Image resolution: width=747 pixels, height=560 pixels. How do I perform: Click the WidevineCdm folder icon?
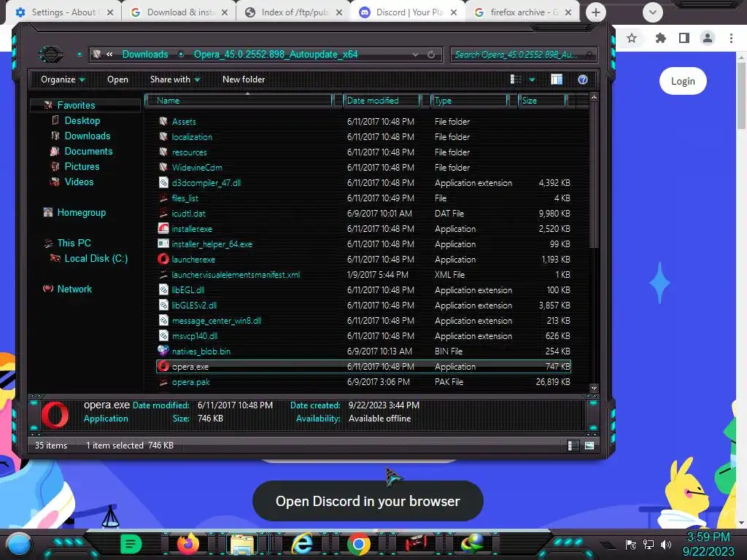tap(163, 167)
